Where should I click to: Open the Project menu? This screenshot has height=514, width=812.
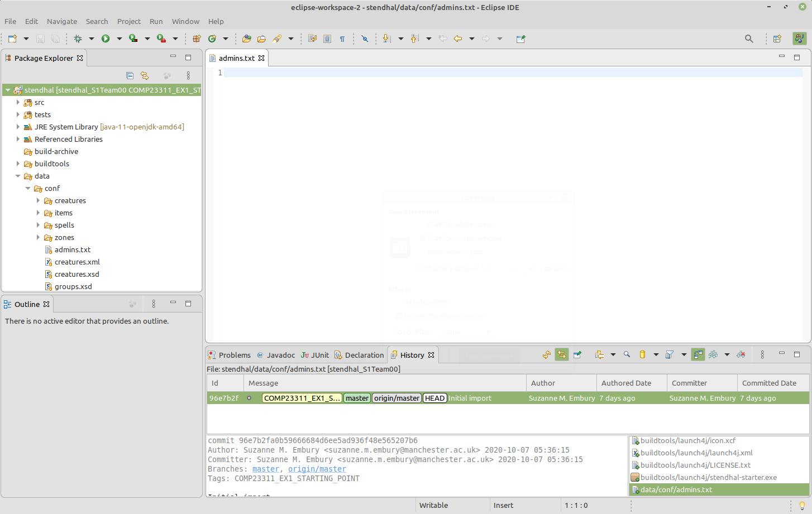[129, 21]
